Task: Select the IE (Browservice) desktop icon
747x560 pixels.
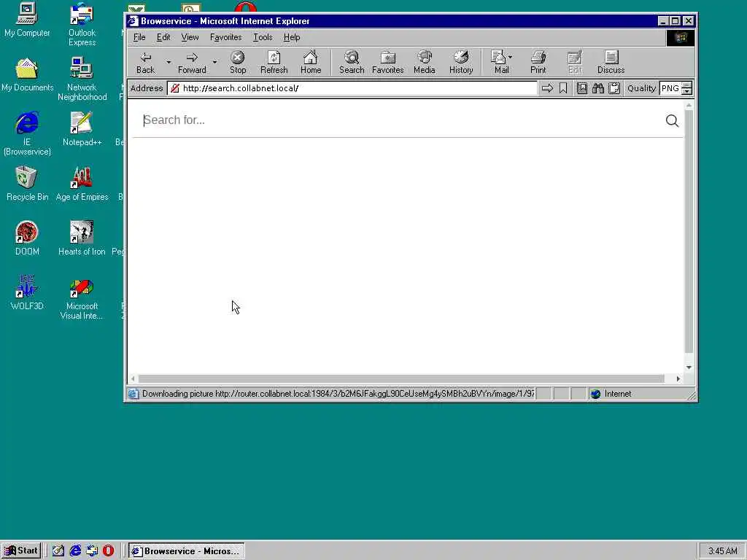Action: click(27, 133)
